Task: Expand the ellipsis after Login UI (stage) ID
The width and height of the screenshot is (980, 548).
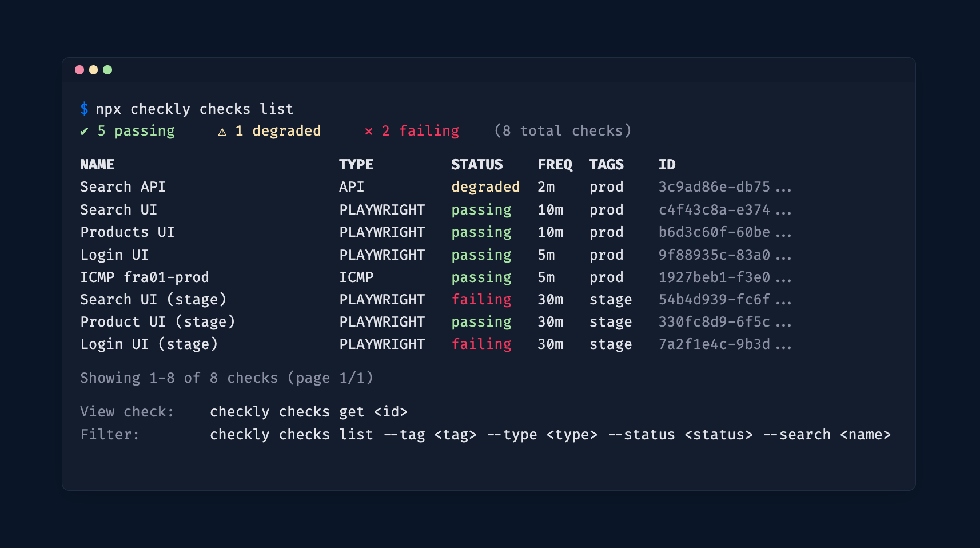Action: tap(784, 344)
